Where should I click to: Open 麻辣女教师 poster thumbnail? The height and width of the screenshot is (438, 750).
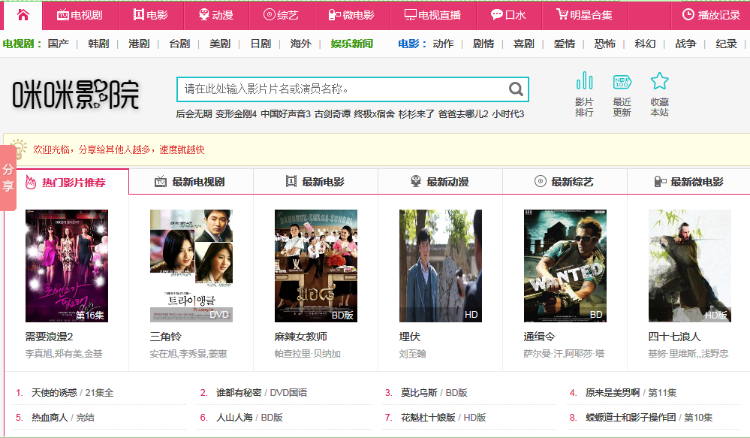pos(316,266)
